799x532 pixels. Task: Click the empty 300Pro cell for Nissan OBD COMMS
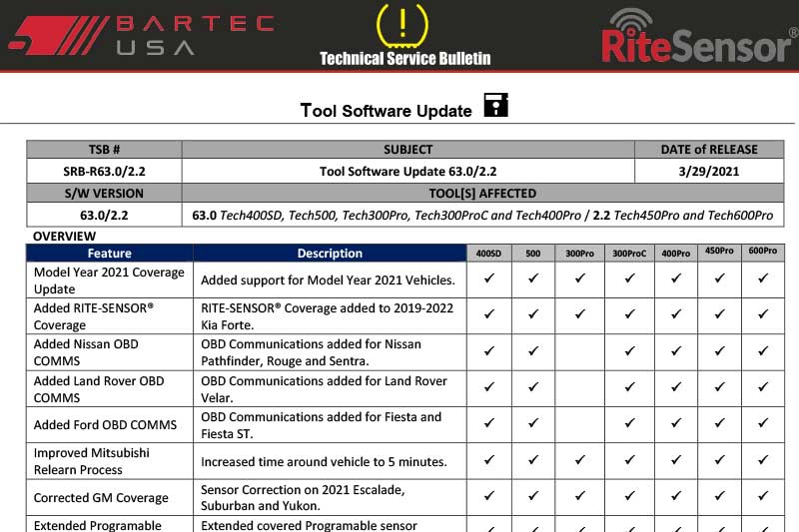(x=580, y=352)
